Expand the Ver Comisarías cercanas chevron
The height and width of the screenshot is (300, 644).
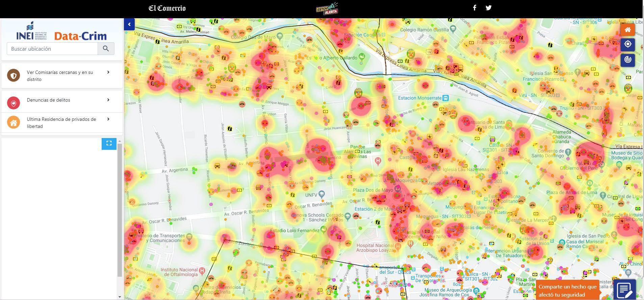(x=108, y=72)
